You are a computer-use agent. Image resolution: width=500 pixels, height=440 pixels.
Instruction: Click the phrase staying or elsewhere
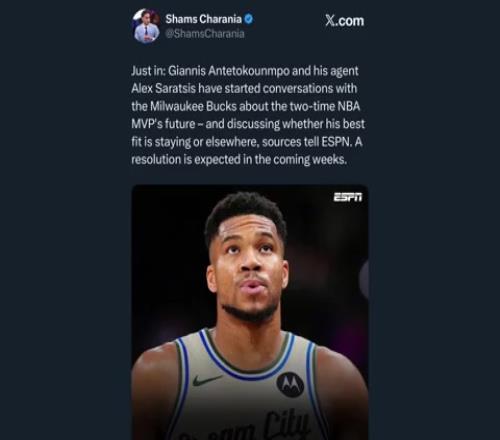pyautogui.click(x=207, y=142)
